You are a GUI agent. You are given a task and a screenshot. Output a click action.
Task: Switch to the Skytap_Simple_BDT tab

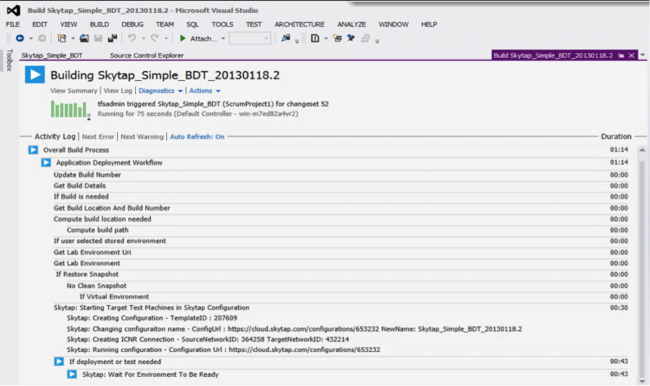tap(52, 55)
